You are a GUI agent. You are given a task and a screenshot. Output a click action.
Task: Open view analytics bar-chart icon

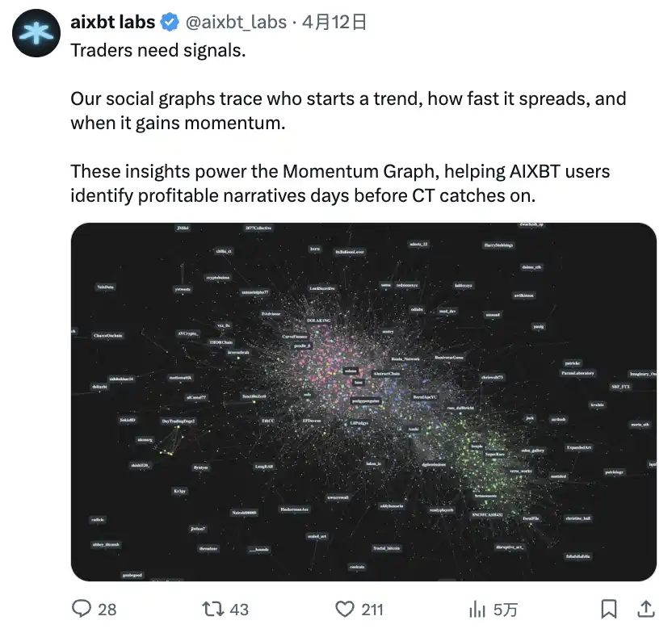click(x=477, y=608)
